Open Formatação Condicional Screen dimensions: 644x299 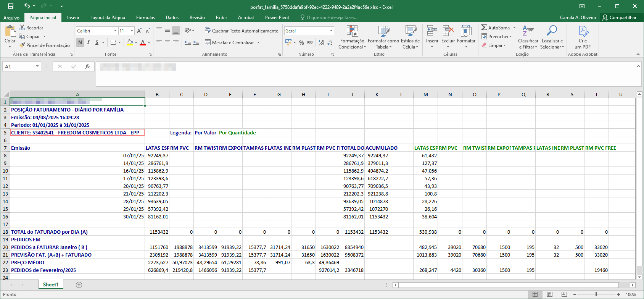pyautogui.click(x=352, y=37)
